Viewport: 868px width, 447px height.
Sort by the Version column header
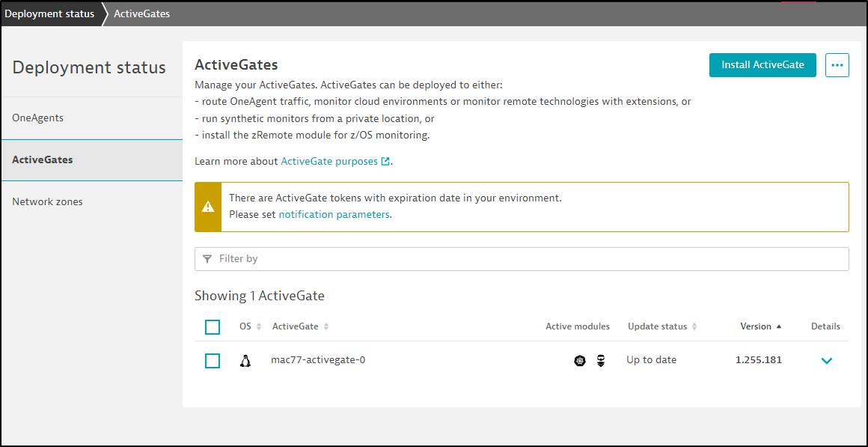760,326
